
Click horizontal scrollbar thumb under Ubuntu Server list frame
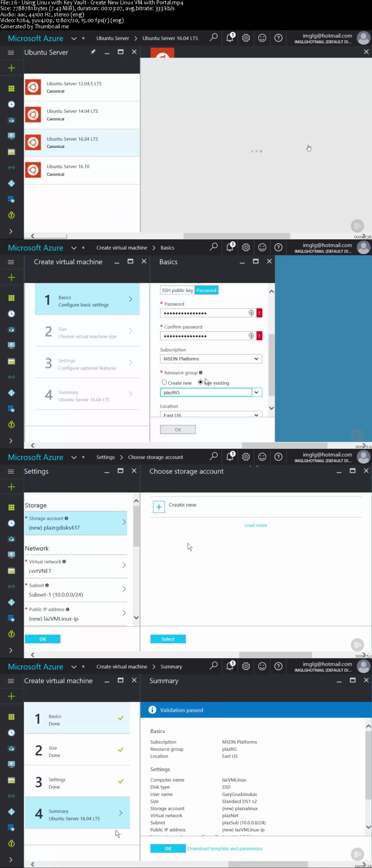tap(237, 236)
